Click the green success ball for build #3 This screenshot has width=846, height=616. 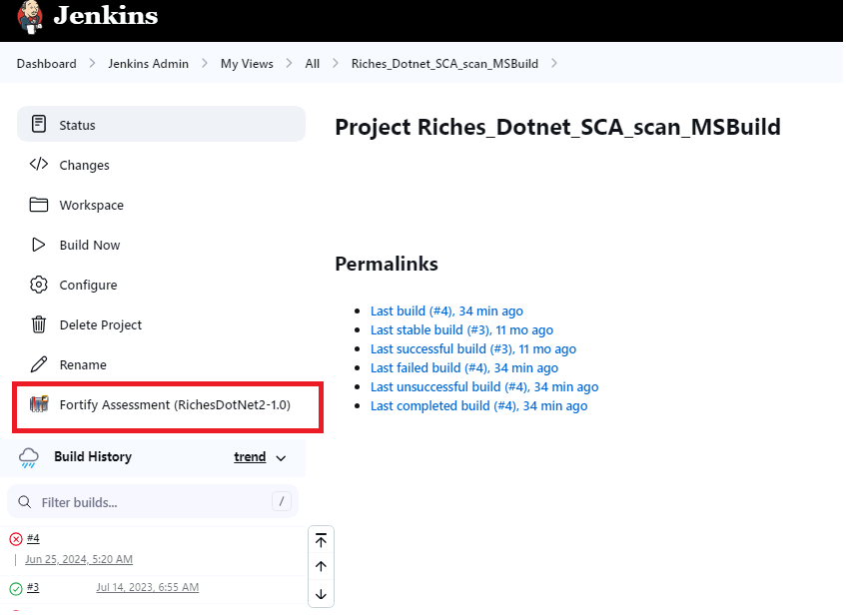pyautogui.click(x=15, y=587)
